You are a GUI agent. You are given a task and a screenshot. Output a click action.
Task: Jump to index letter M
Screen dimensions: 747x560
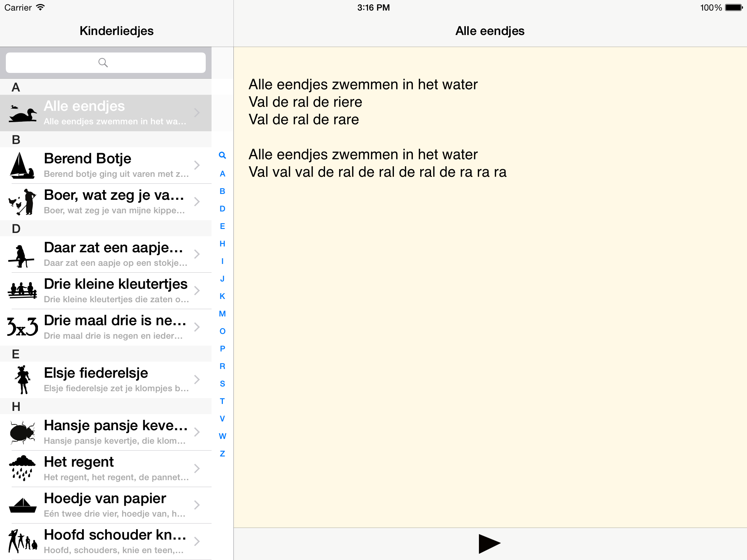tap(222, 314)
